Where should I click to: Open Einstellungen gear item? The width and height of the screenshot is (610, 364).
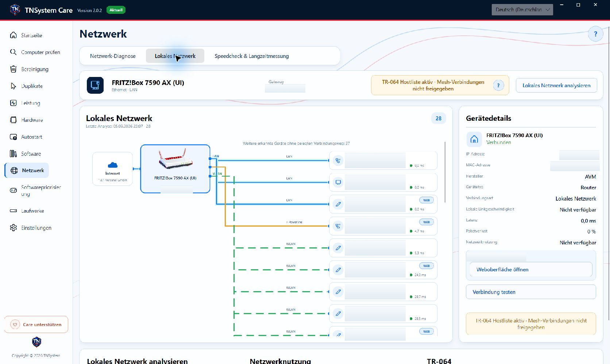[31, 228]
